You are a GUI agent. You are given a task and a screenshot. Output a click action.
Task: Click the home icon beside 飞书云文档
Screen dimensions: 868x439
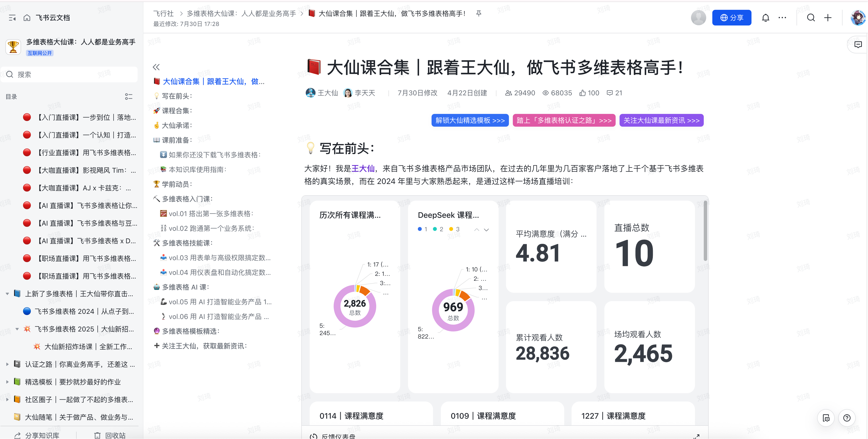27,18
